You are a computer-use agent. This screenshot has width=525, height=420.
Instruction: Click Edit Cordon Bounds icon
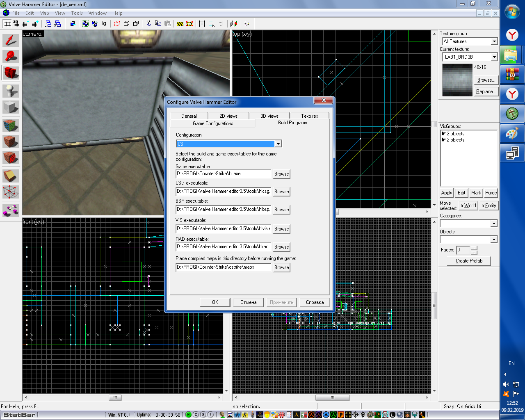click(x=189, y=24)
